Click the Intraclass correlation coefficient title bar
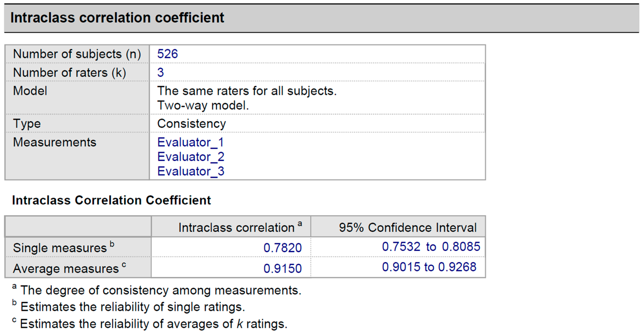The height and width of the screenshot is (334, 644). click(117, 18)
